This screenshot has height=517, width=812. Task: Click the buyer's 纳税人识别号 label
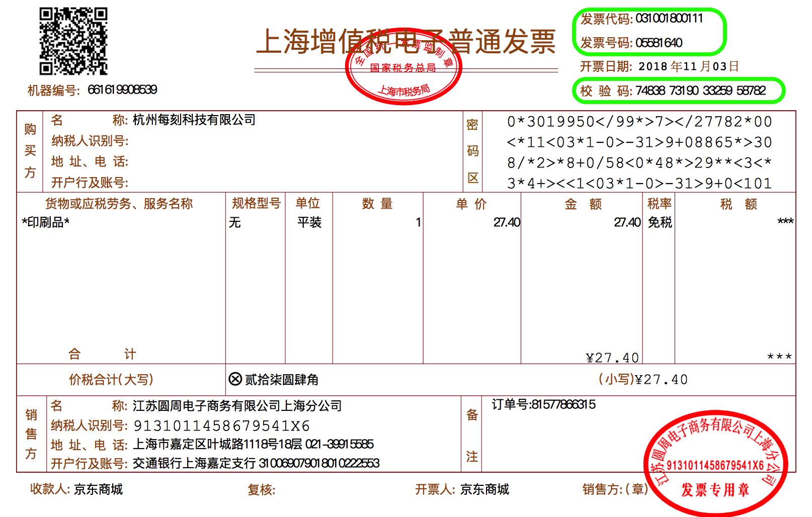pos(90,141)
